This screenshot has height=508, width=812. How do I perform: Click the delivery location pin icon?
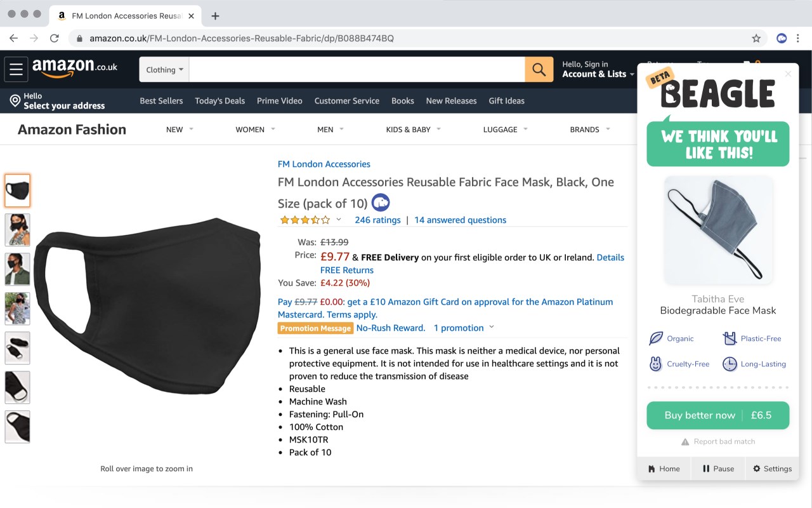pyautogui.click(x=15, y=101)
